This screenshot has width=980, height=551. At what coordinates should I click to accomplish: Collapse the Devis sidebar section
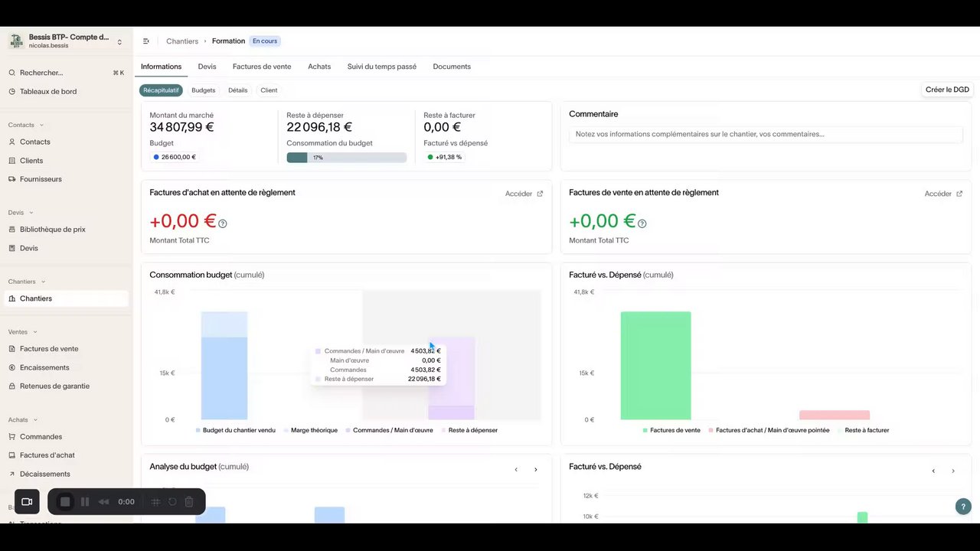pyautogui.click(x=31, y=213)
